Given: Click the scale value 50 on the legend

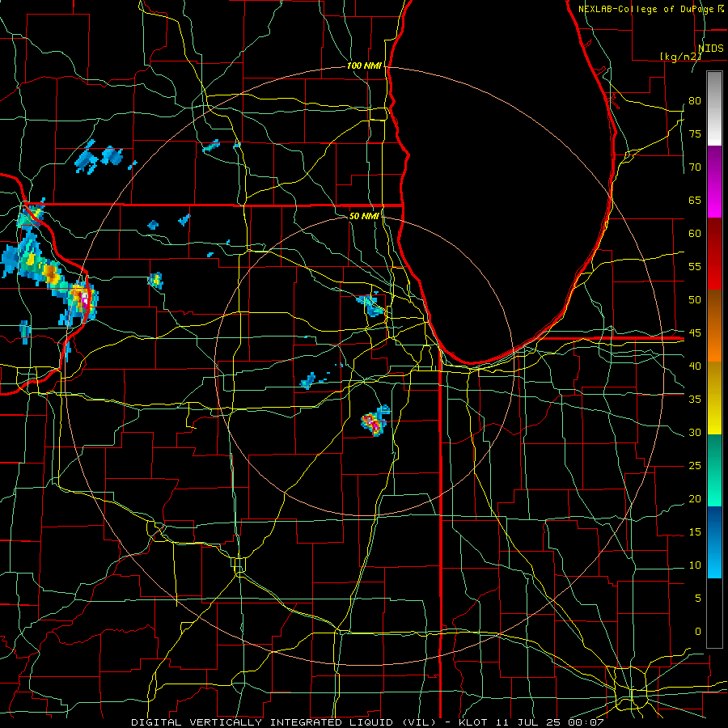Looking at the screenshot, I should (x=695, y=299).
